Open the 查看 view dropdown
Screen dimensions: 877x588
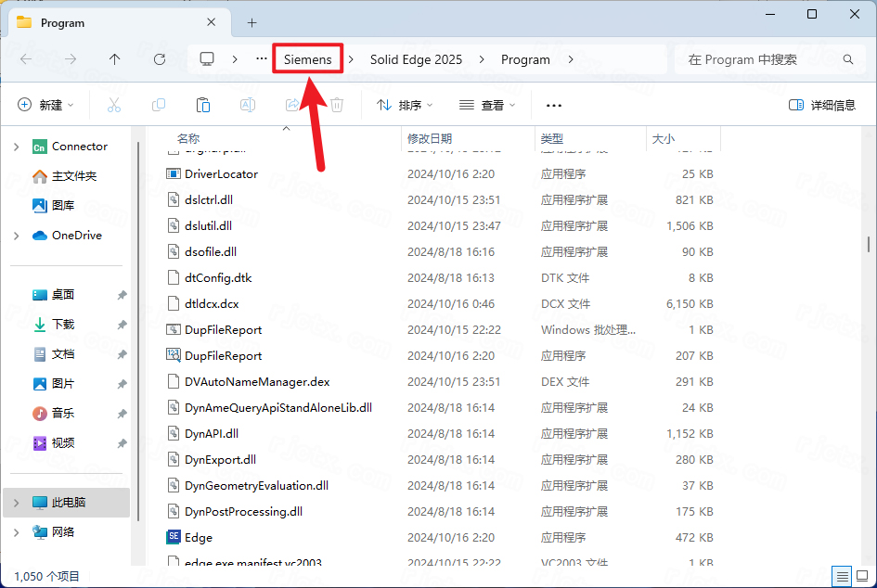(x=486, y=105)
